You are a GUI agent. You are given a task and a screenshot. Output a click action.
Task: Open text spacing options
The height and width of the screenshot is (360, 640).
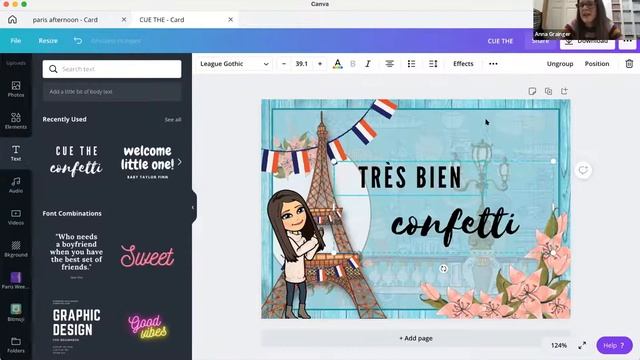click(x=433, y=64)
